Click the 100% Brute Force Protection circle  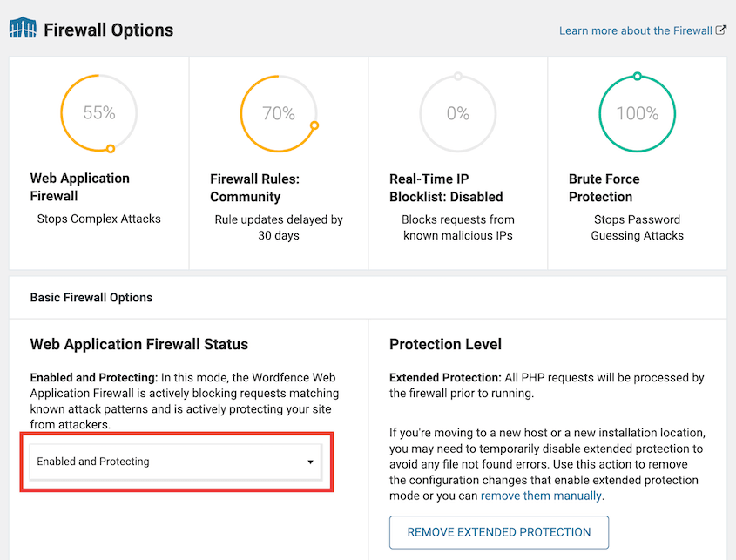[x=638, y=113]
